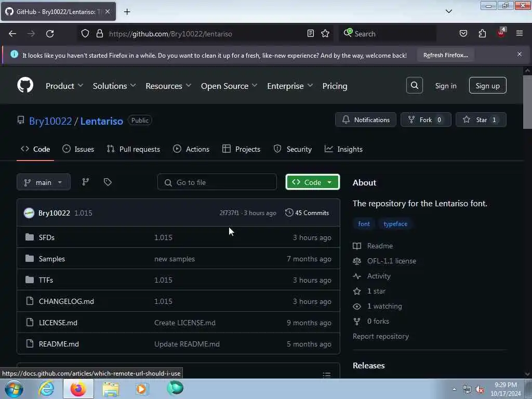Switch to the Security tab
The width and height of the screenshot is (532, 399).
tap(292, 149)
